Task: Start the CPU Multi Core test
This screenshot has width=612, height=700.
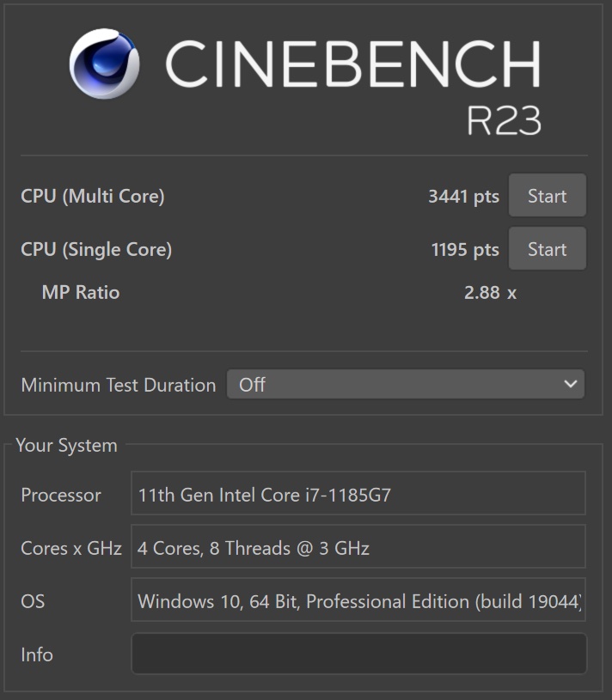Action: (548, 196)
